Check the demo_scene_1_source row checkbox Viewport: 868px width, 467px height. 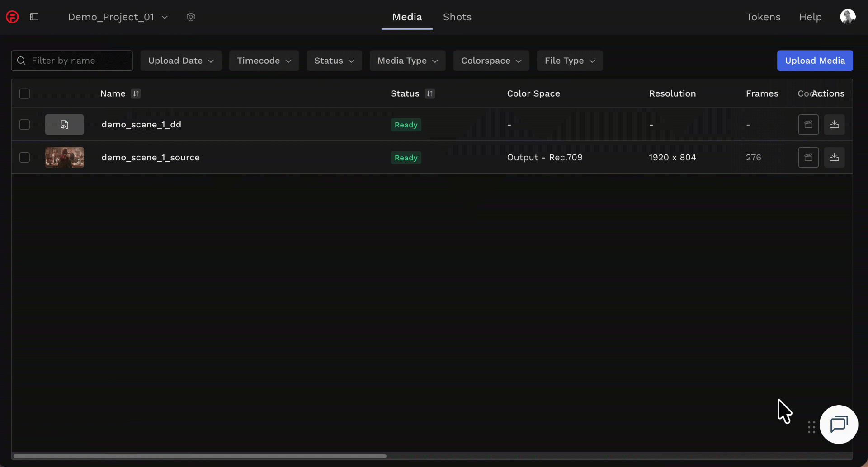click(x=24, y=157)
